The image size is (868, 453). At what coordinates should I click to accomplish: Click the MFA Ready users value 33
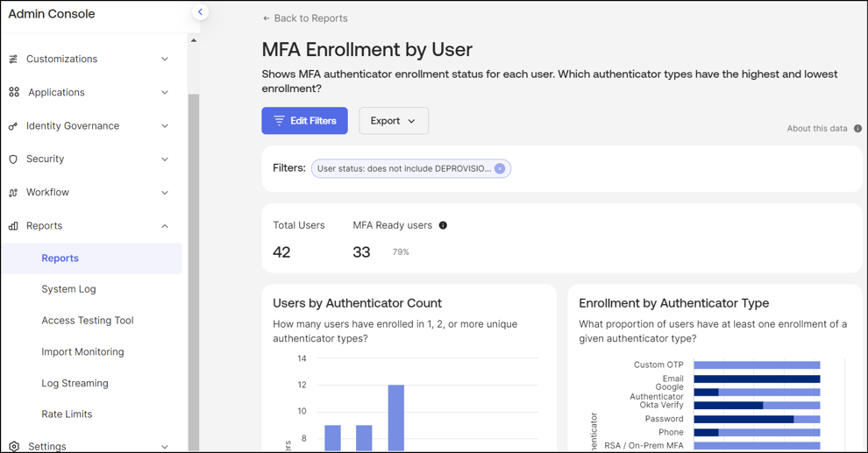pos(361,252)
